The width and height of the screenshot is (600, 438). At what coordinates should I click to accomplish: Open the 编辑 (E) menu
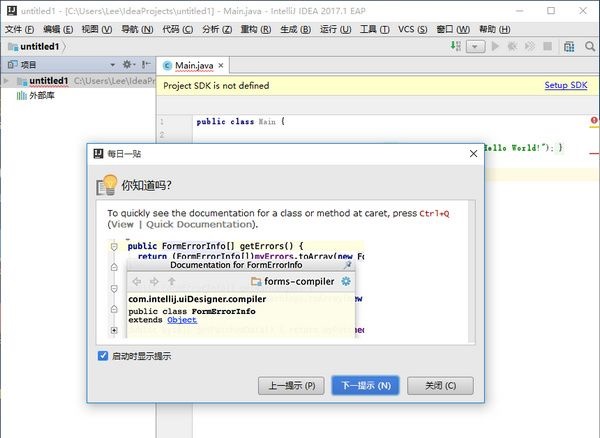58,29
